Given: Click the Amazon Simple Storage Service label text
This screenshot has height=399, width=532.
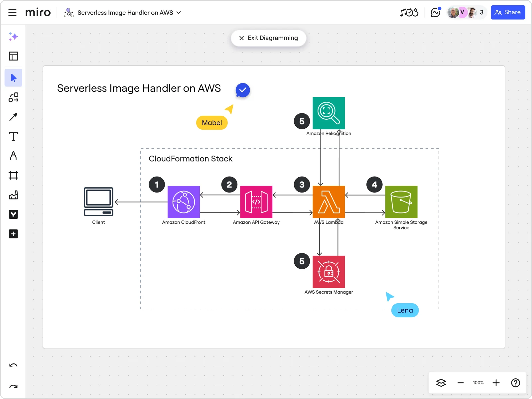Looking at the screenshot, I should point(401,225).
